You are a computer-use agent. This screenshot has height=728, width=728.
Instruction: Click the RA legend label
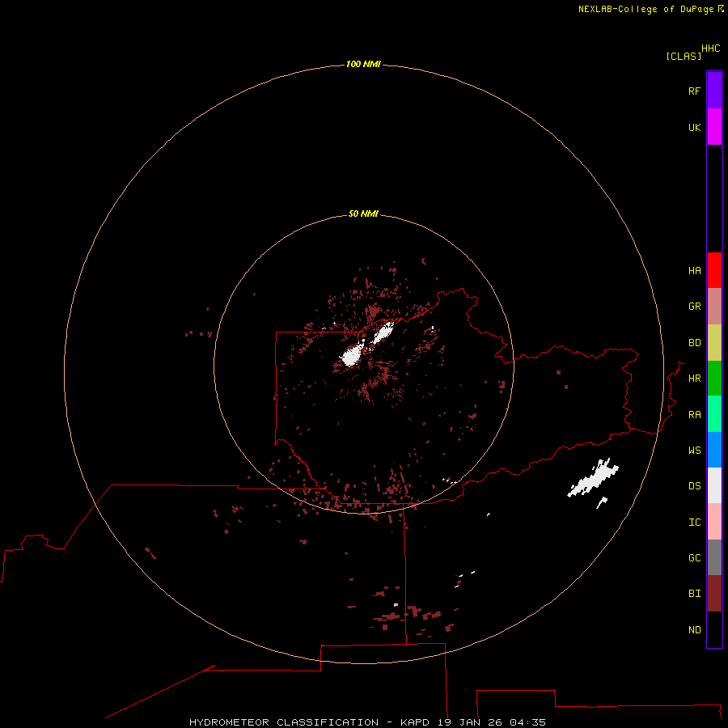pyautogui.click(x=694, y=415)
